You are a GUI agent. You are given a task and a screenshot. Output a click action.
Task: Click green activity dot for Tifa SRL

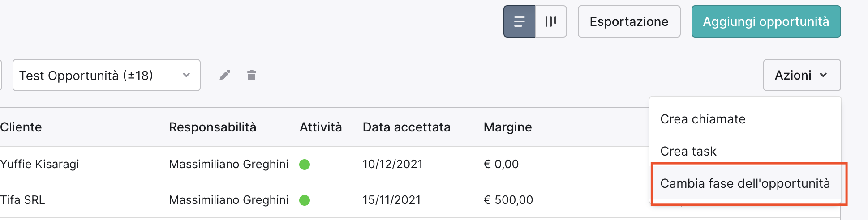[x=305, y=200]
